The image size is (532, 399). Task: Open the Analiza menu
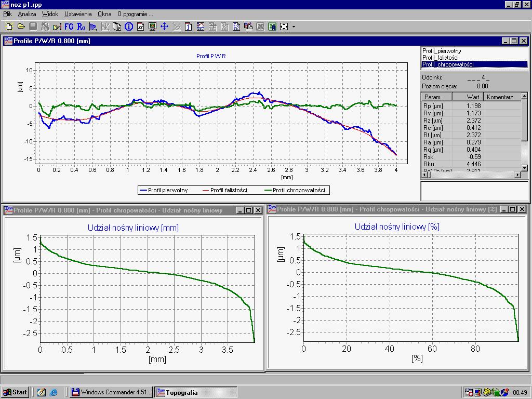click(27, 14)
